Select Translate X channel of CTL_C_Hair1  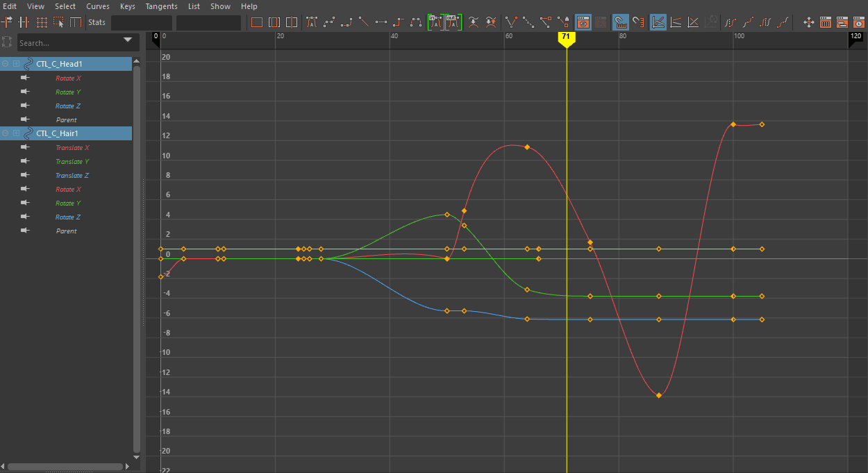pos(72,147)
